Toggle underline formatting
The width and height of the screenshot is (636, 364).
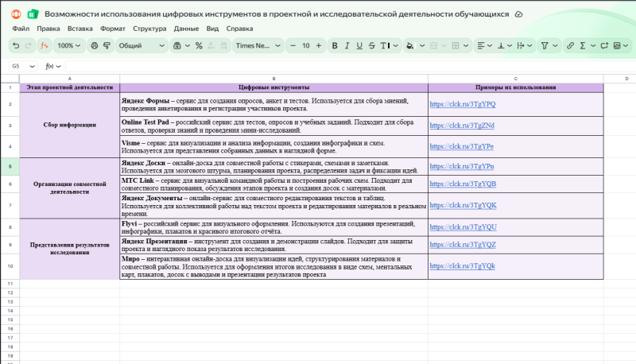(359, 46)
